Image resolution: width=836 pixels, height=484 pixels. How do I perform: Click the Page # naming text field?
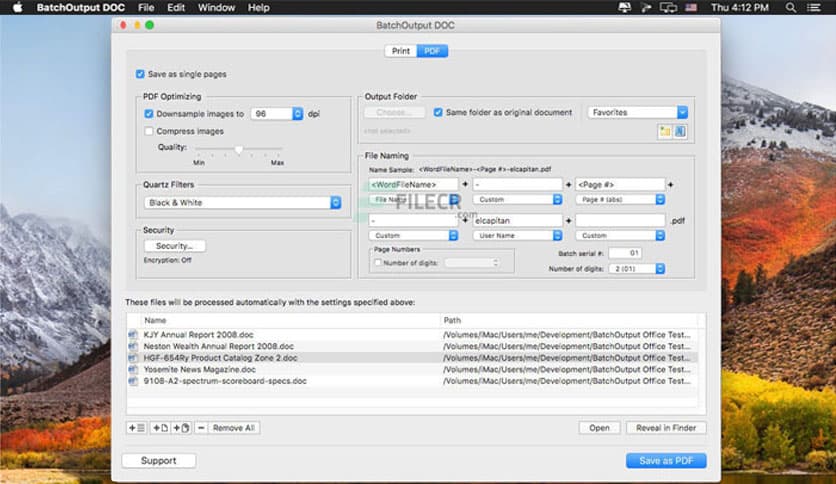coord(621,184)
